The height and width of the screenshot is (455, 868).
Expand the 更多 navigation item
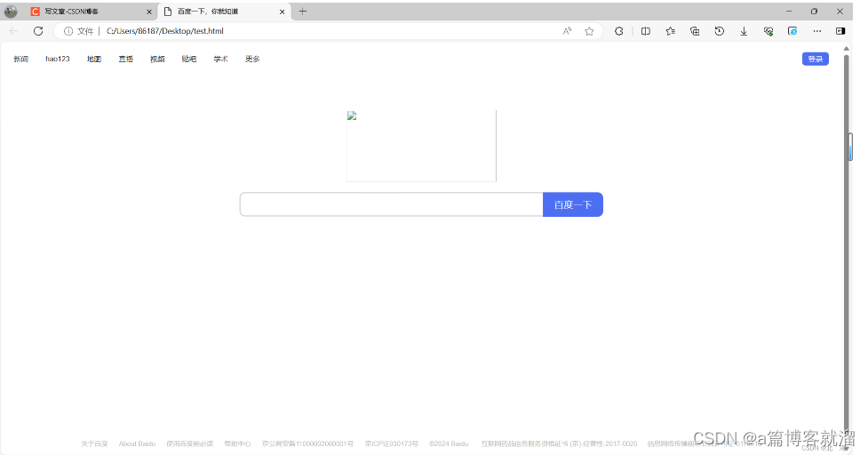(x=252, y=59)
